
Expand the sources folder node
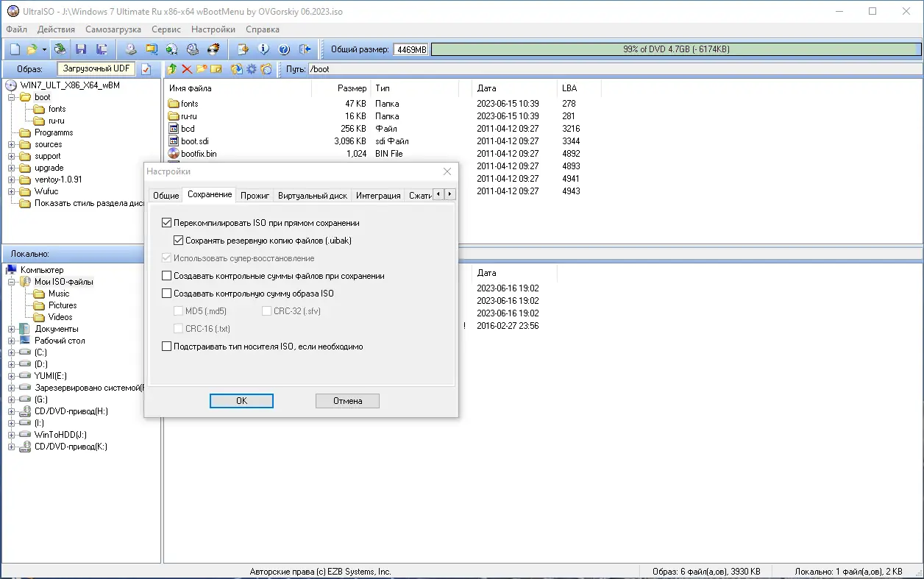[12, 144]
